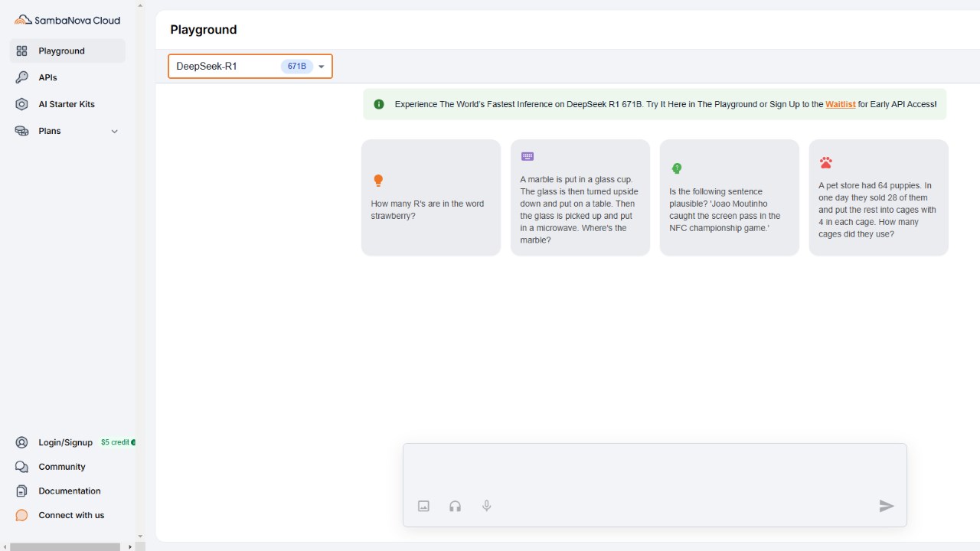This screenshot has width=980, height=551.
Task: Click the Login/Signup user icon
Action: 22,442
